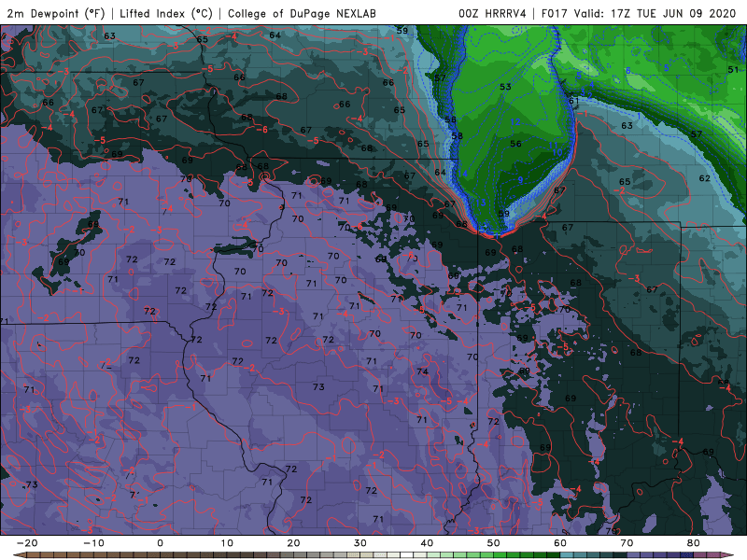This screenshot has width=747, height=560.
Task: Click the '60' color scale label
Action: tap(560, 543)
